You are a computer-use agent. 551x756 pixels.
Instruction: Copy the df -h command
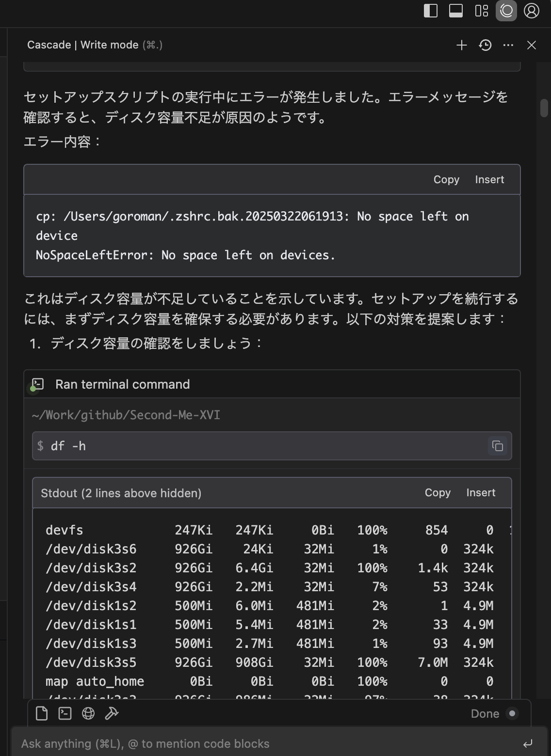(x=498, y=446)
